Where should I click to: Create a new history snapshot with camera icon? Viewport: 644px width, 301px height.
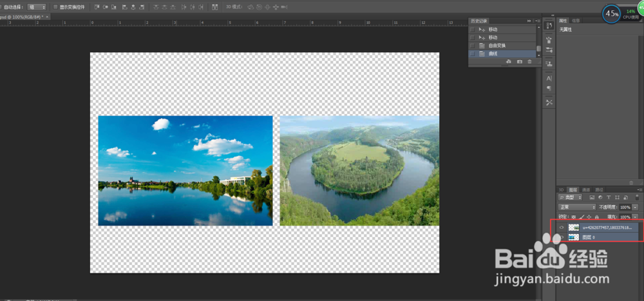tap(520, 61)
